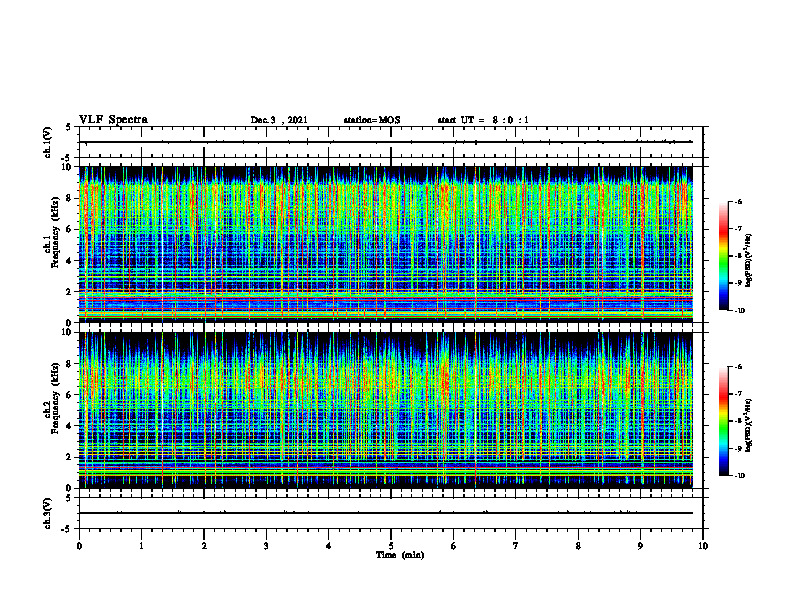792x612 pixels.
Task: Click the "-6" tick on ch.2 colorbar
Action: tap(738, 367)
